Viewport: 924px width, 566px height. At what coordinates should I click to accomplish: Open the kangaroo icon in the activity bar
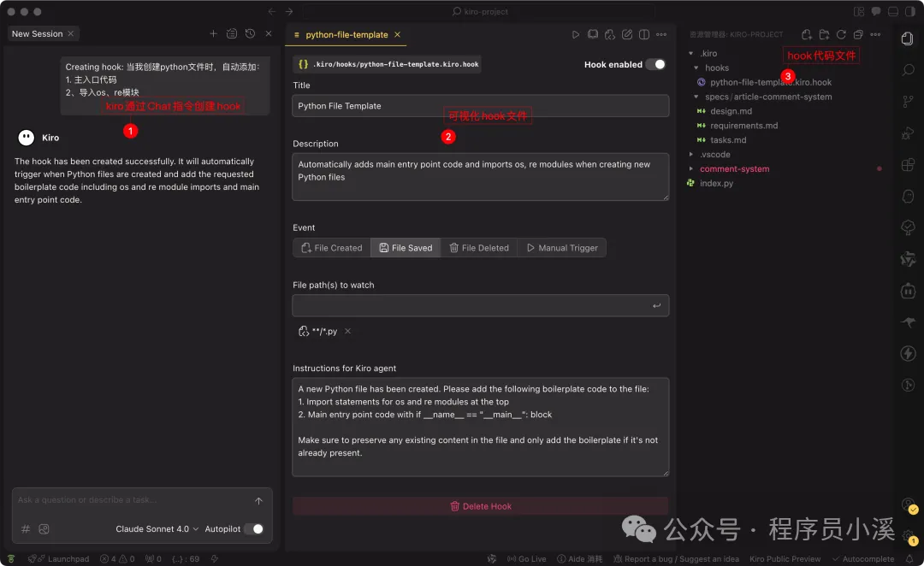908,321
